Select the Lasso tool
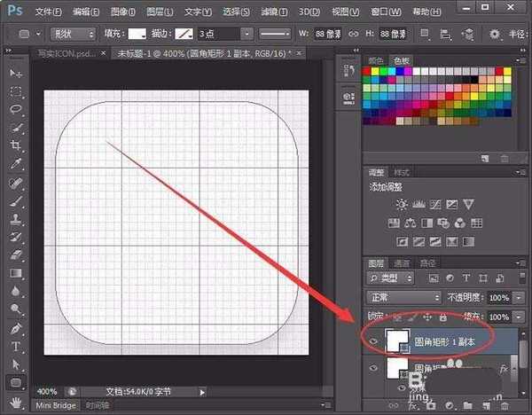 coord(15,109)
